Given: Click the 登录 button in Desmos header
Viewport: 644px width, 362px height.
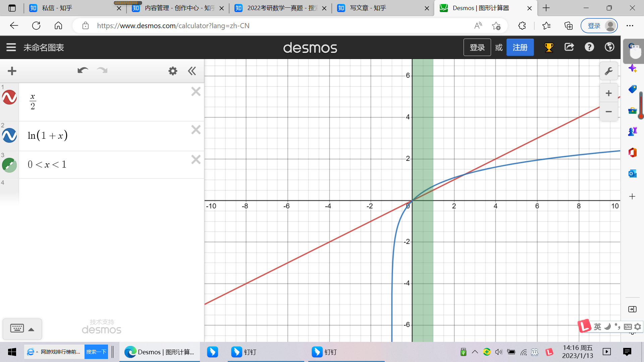Looking at the screenshot, I should pos(477,47).
